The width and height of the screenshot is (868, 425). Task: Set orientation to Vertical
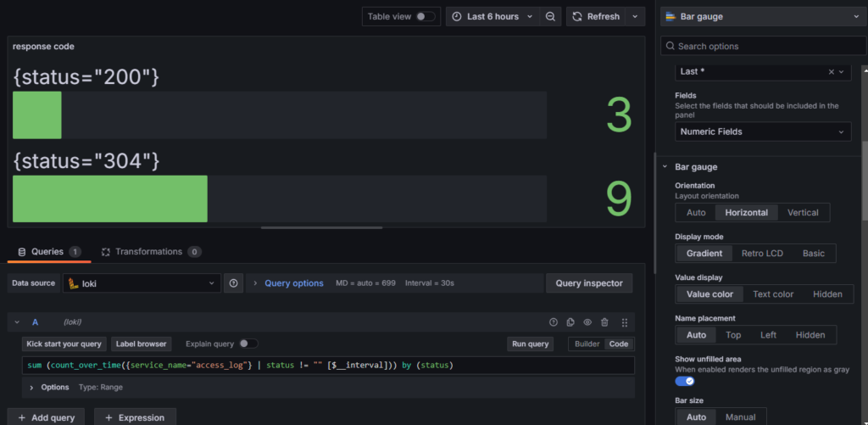coord(803,213)
